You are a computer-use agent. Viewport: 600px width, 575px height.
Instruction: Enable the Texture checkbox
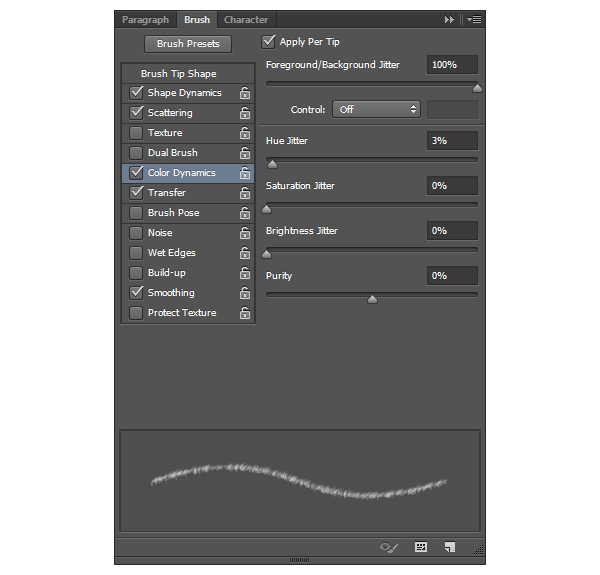(x=136, y=133)
